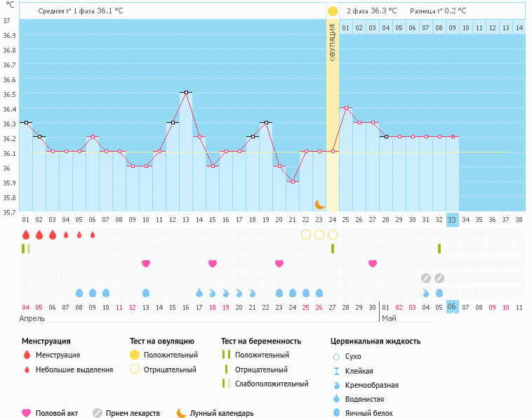Select highlighted cycle day 33 on the axis

pyautogui.click(x=452, y=219)
